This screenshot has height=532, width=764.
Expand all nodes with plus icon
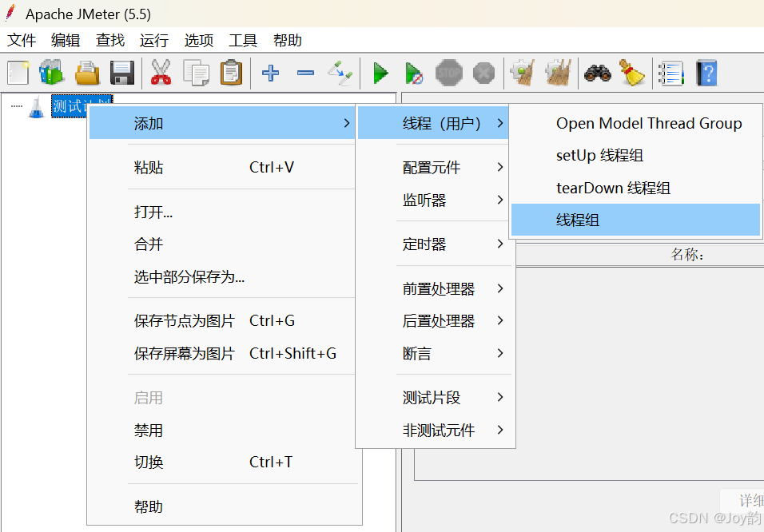click(x=270, y=73)
